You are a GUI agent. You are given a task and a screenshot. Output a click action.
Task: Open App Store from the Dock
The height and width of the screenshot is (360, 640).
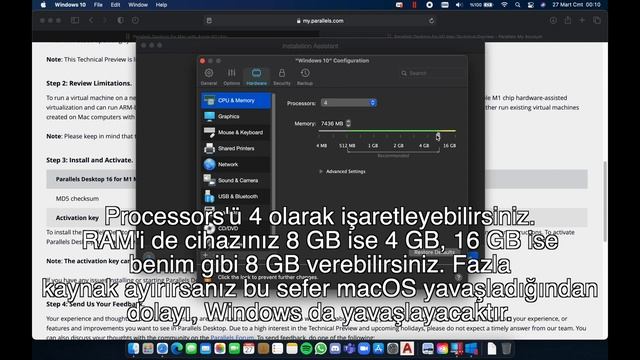(378, 349)
